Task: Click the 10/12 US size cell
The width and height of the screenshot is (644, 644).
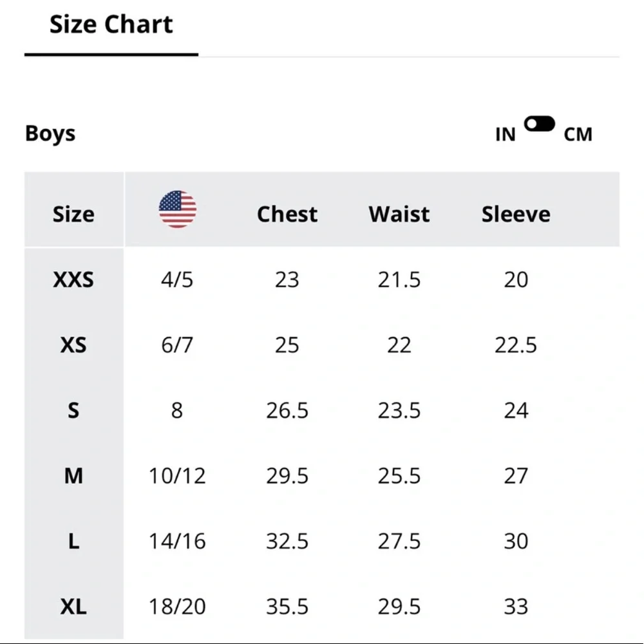Action: 177,476
